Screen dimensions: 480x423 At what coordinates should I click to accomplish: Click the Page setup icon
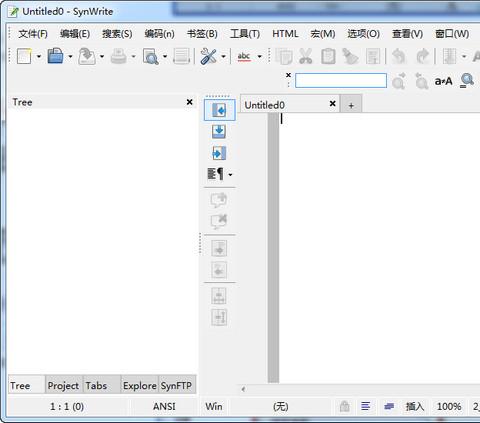click(181, 56)
